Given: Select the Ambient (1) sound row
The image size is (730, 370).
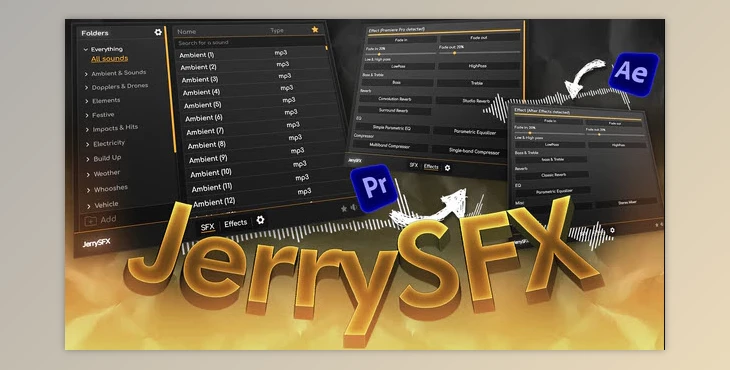Looking at the screenshot, I should [x=252, y=54].
